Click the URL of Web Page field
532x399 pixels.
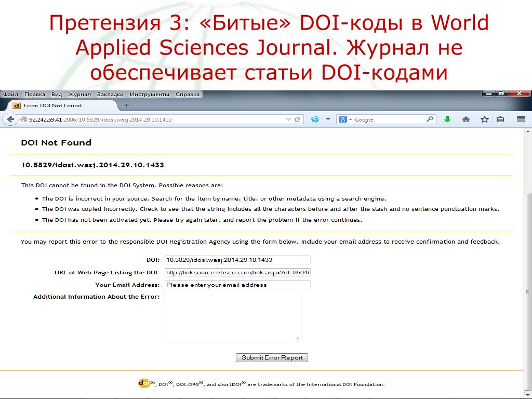pos(237,272)
